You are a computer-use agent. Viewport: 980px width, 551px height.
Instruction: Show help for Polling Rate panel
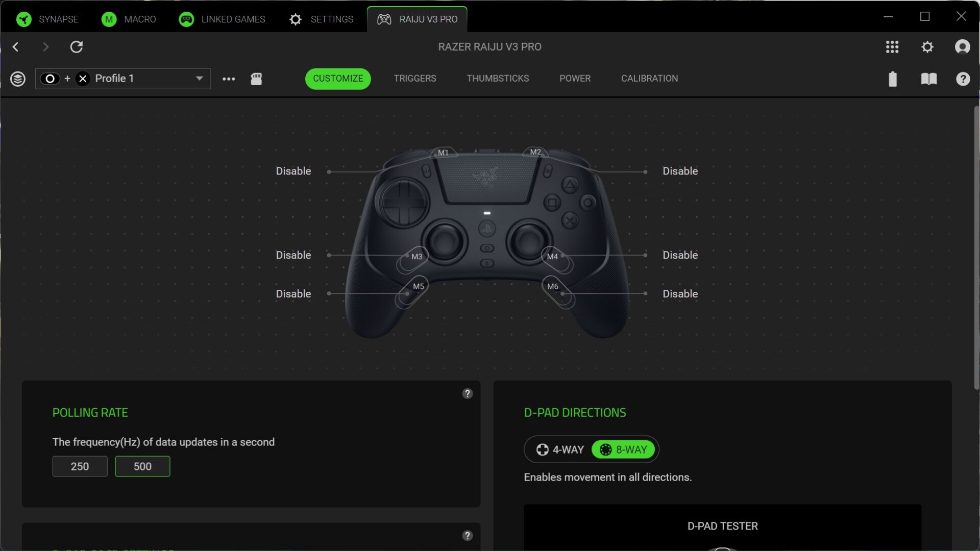tap(467, 393)
